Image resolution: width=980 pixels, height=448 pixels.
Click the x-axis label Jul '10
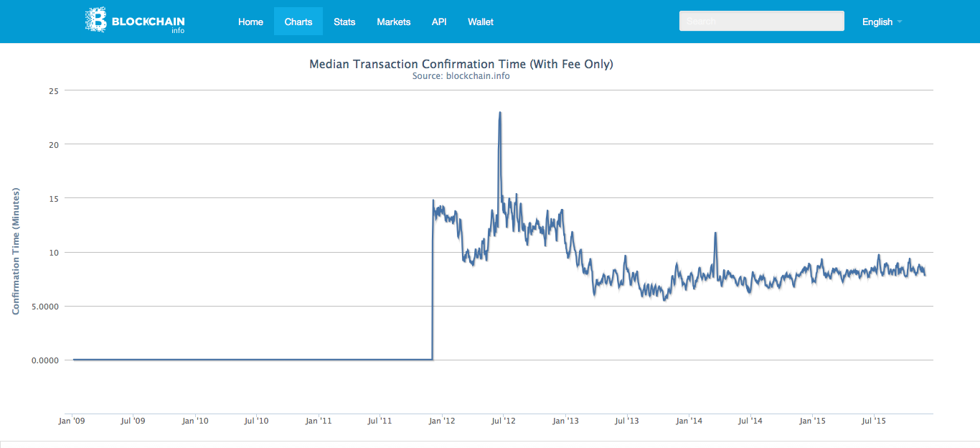click(257, 421)
